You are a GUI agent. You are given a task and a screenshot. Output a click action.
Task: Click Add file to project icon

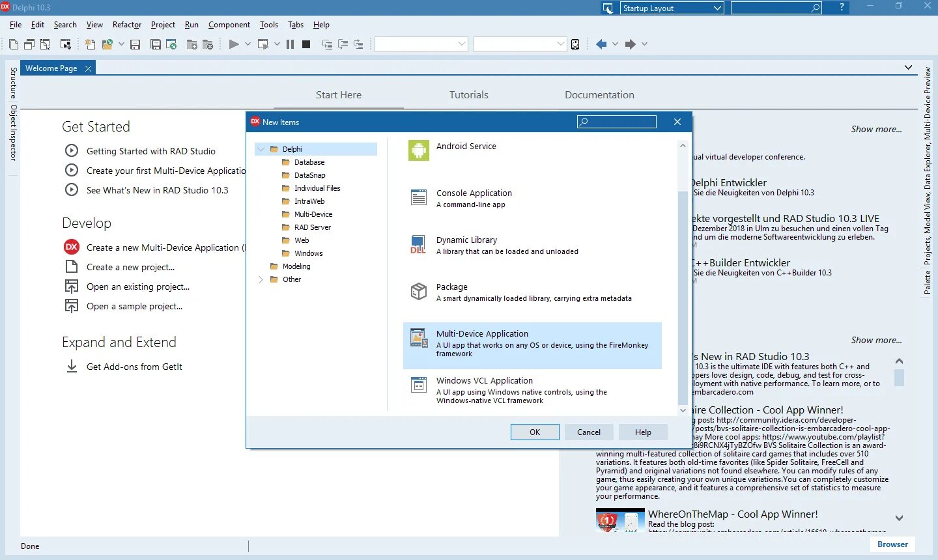(x=192, y=44)
